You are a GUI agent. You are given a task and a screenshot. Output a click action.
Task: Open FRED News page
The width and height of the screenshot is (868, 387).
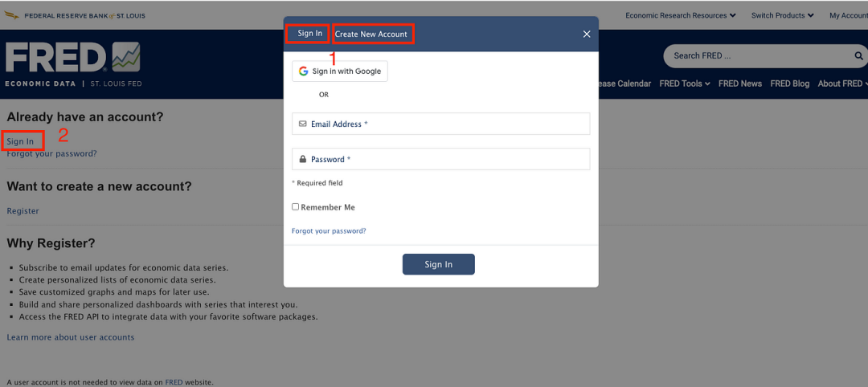[x=740, y=84]
